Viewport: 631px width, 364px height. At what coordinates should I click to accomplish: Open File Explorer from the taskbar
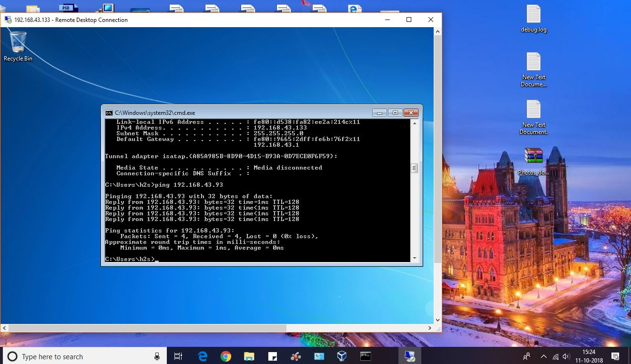pyautogui.click(x=249, y=356)
